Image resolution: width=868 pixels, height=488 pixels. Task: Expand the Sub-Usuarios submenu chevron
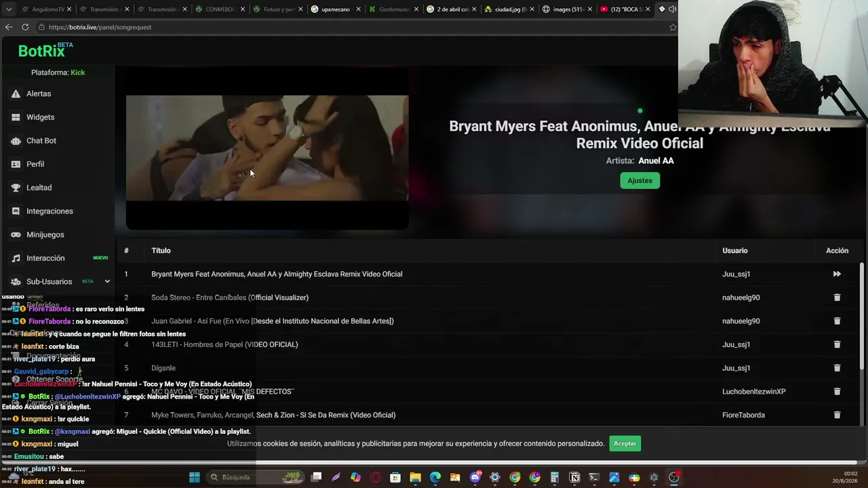(x=107, y=281)
